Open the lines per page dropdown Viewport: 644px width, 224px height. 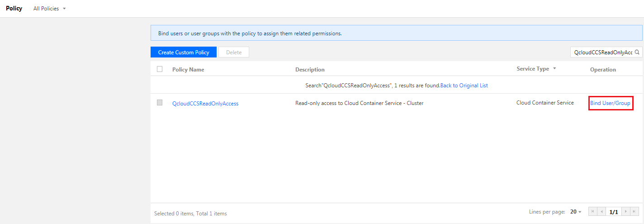click(x=576, y=212)
